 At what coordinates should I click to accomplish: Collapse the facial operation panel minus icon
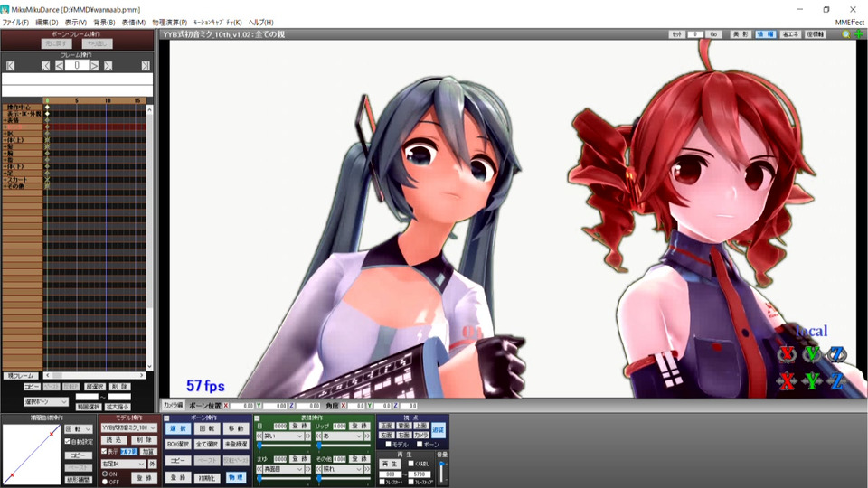coord(258,418)
